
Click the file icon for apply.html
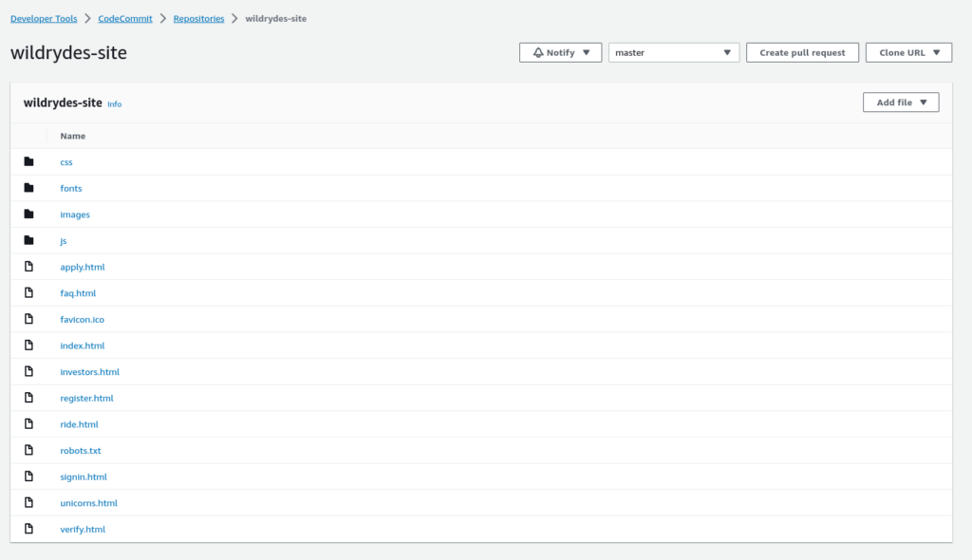(x=28, y=267)
